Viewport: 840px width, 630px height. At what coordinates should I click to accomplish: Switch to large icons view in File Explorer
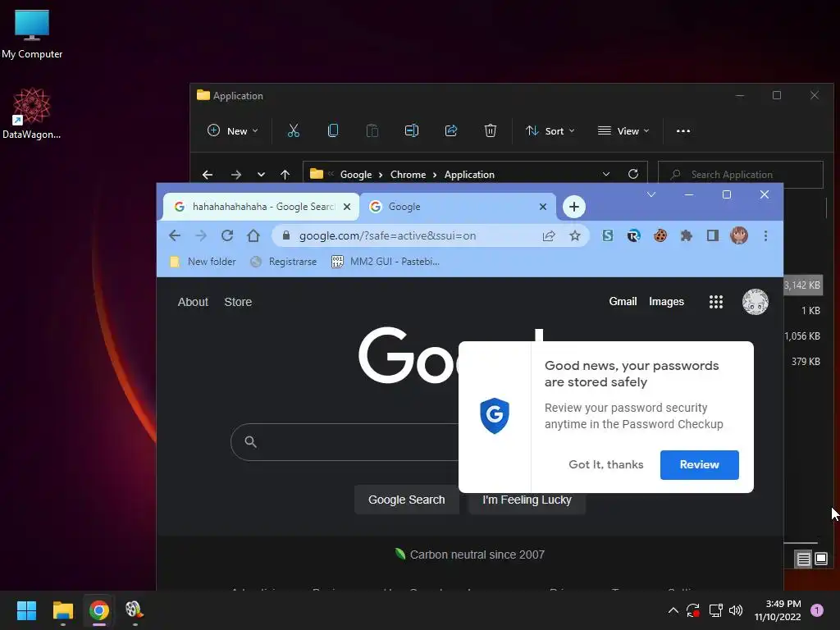(821, 559)
